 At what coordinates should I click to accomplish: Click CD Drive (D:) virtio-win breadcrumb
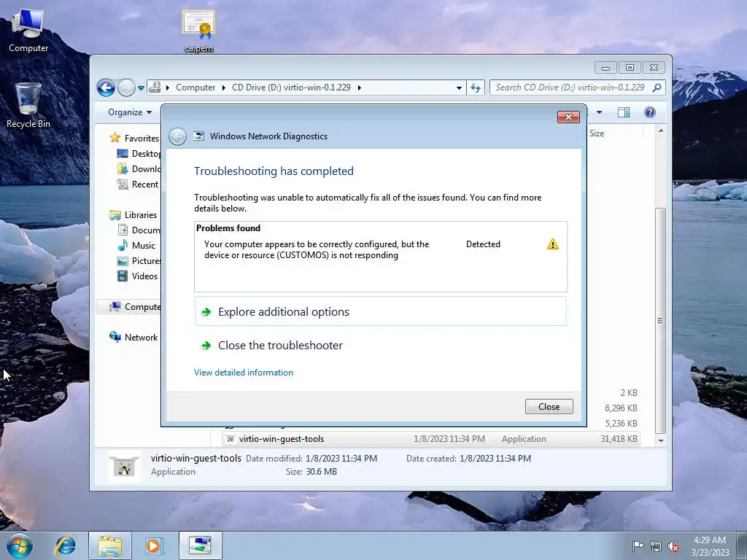pos(291,87)
